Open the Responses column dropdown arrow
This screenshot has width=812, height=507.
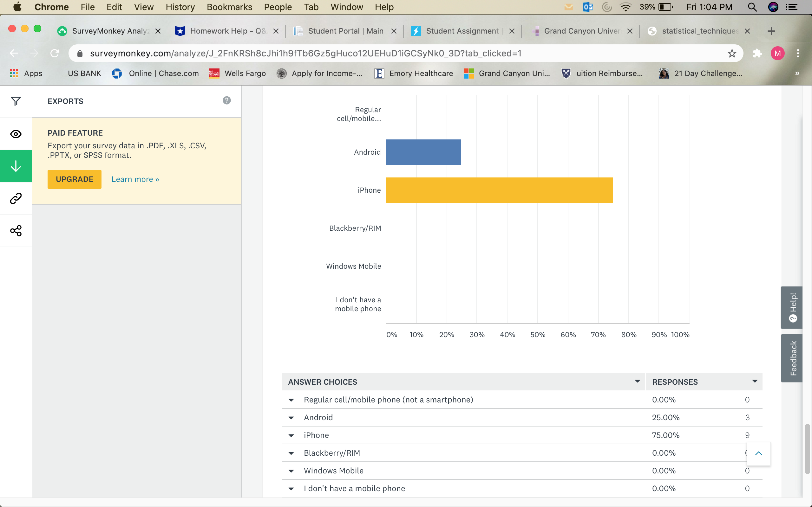click(755, 381)
